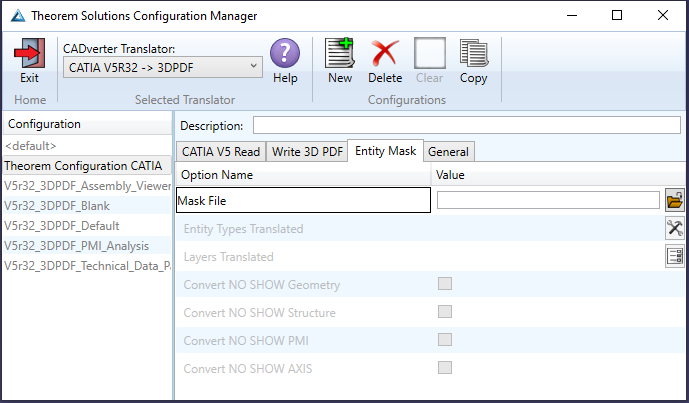The width and height of the screenshot is (689, 403).
Task: Switch to the CATIA V5 Read tab
Action: (221, 152)
